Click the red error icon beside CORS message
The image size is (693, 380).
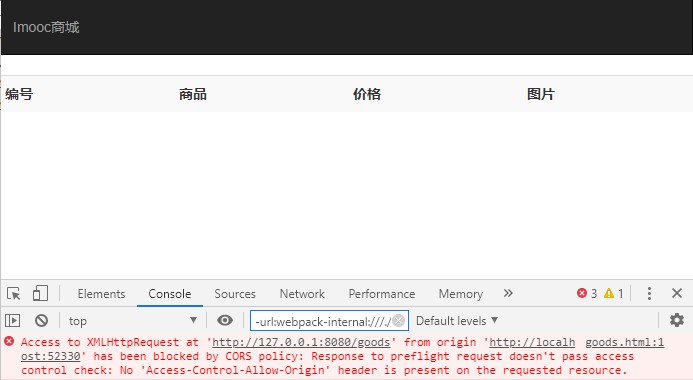click(x=9, y=341)
